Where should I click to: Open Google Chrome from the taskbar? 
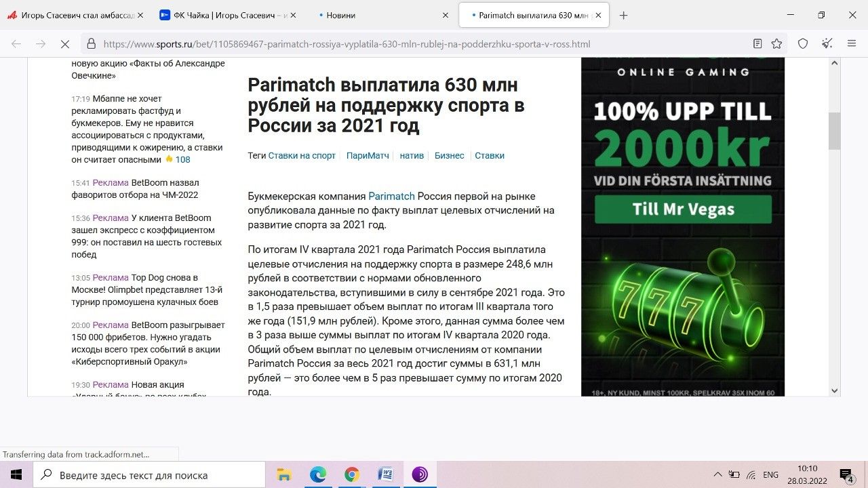click(x=351, y=474)
